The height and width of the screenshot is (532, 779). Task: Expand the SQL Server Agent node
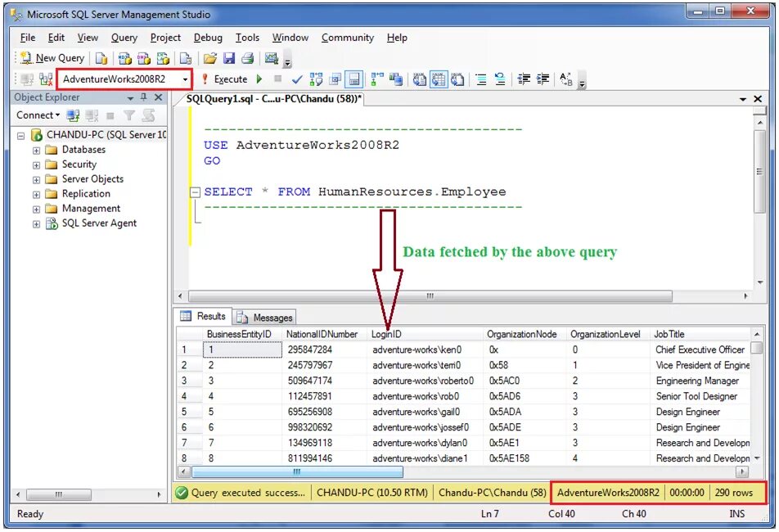[36, 224]
